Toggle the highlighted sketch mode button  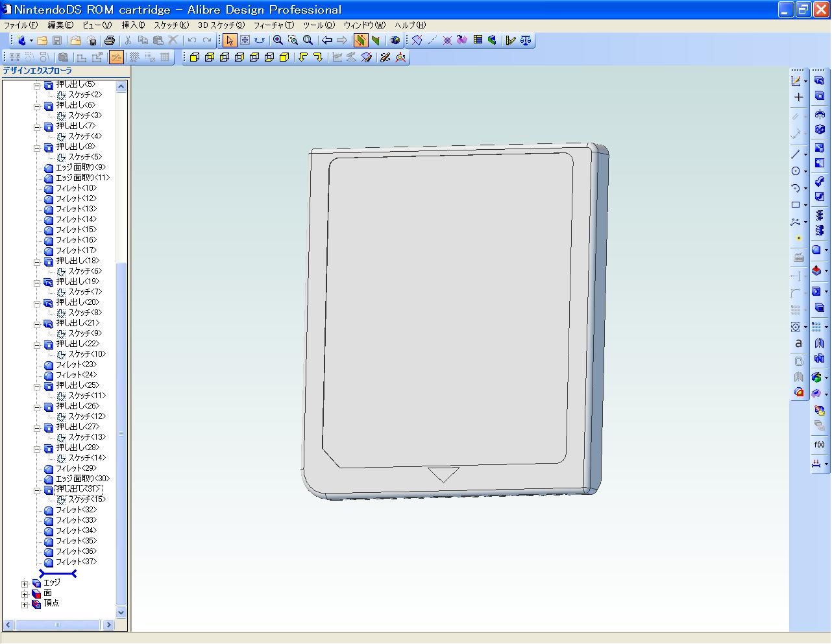click(x=361, y=40)
